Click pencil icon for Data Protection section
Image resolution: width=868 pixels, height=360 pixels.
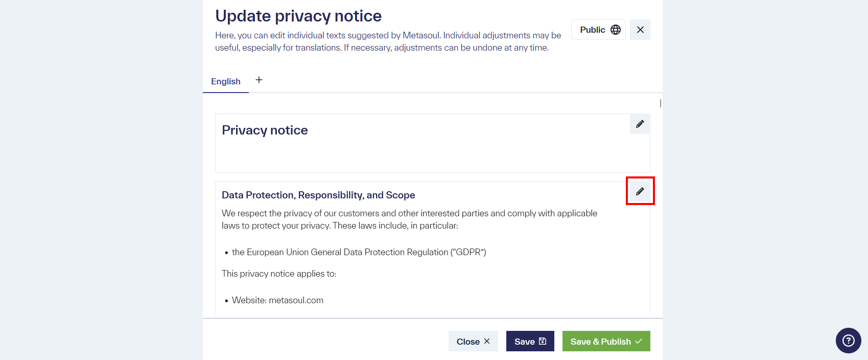pos(640,191)
